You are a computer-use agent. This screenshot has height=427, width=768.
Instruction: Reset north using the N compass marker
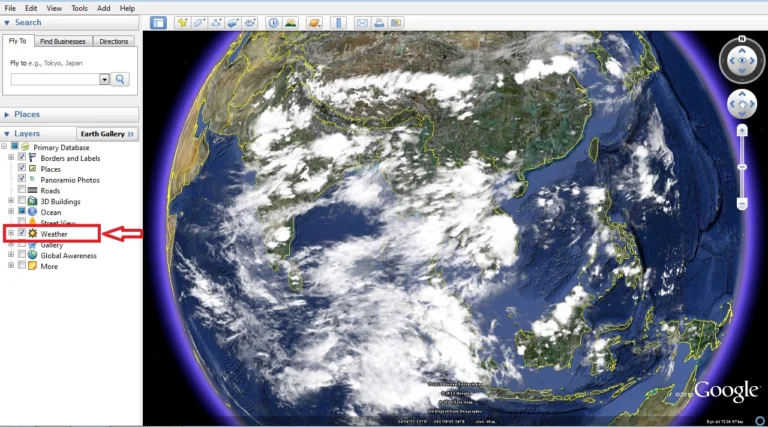pyautogui.click(x=742, y=39)
